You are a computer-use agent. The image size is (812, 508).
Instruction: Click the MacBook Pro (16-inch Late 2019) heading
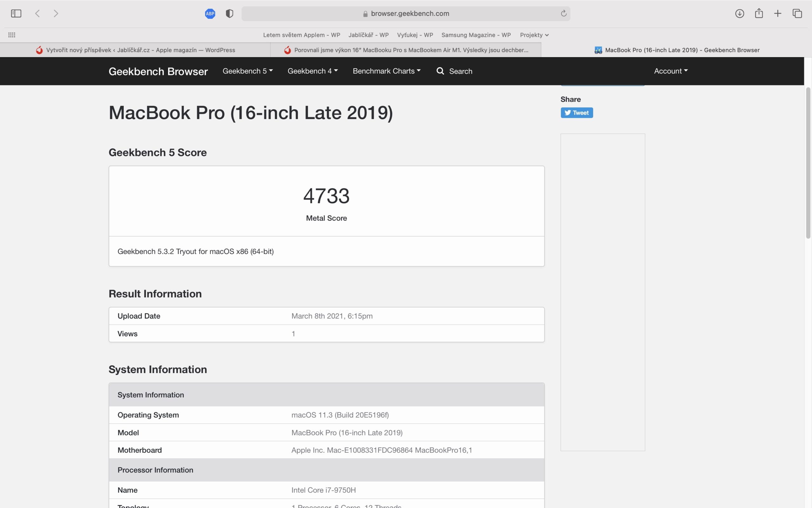point(251,112)
